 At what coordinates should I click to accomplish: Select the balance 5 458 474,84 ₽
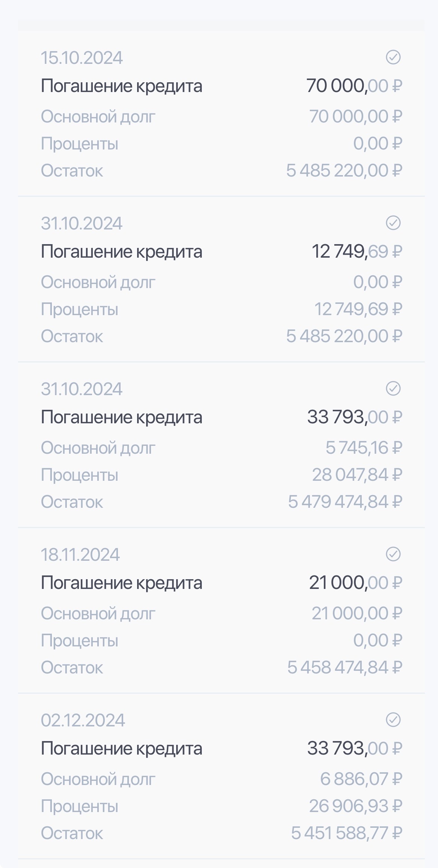click(x=344, y=668)
